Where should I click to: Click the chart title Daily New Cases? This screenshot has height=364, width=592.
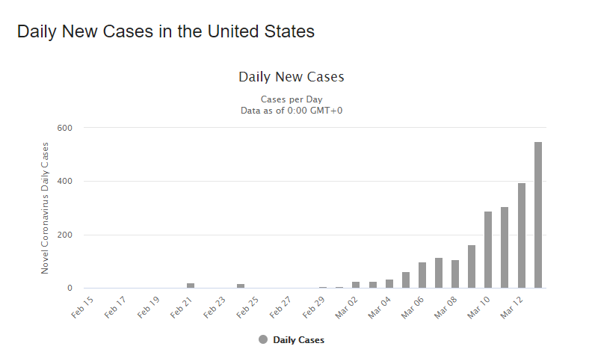[x=291, y=77]
